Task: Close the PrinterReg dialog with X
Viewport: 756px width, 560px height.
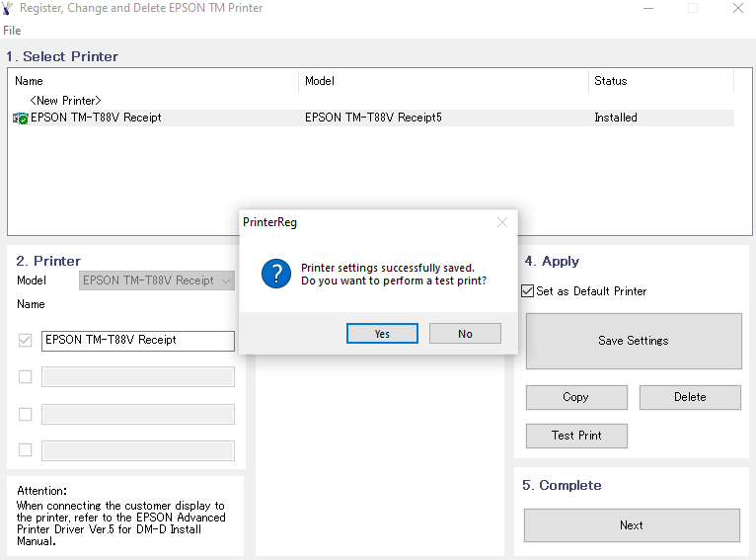Action: tap(502, 222)
